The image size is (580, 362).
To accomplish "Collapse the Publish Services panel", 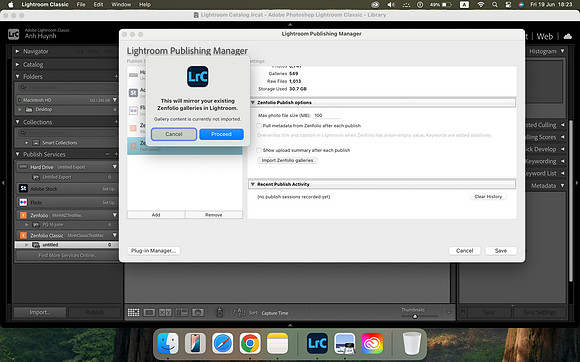I will 17,154.
